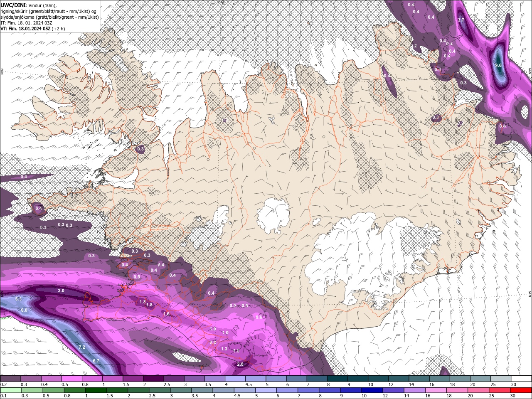The image size is (532, 399).
Task: Select the 16 light pink rain scale swatch
Action: tap(436, 390)
